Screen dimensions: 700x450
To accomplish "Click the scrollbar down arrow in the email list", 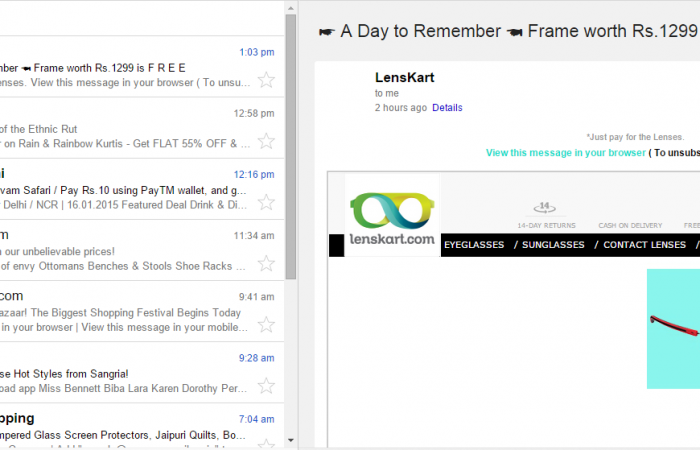I will [x=290, y=440].
